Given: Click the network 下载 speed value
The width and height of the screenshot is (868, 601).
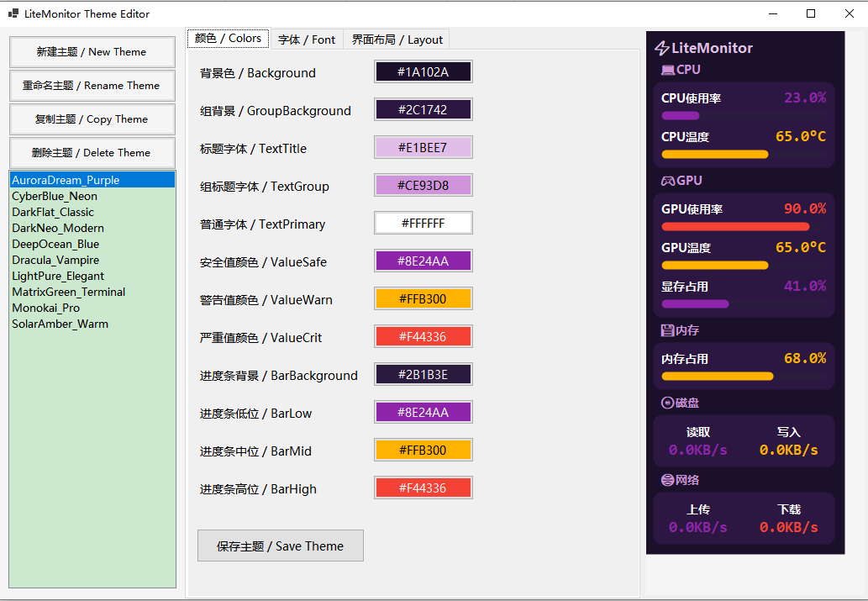Looking at the screenshot, I should click(x=789, y=527).
